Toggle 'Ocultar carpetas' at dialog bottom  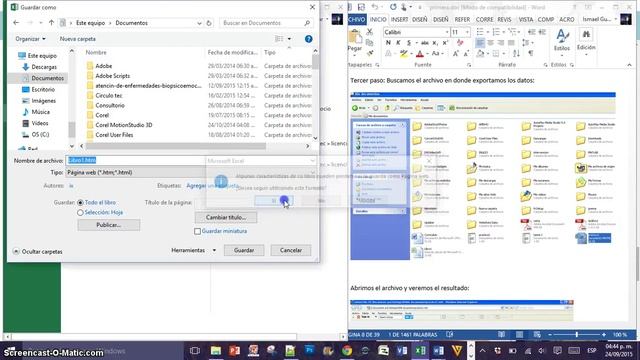pos(38,252)
